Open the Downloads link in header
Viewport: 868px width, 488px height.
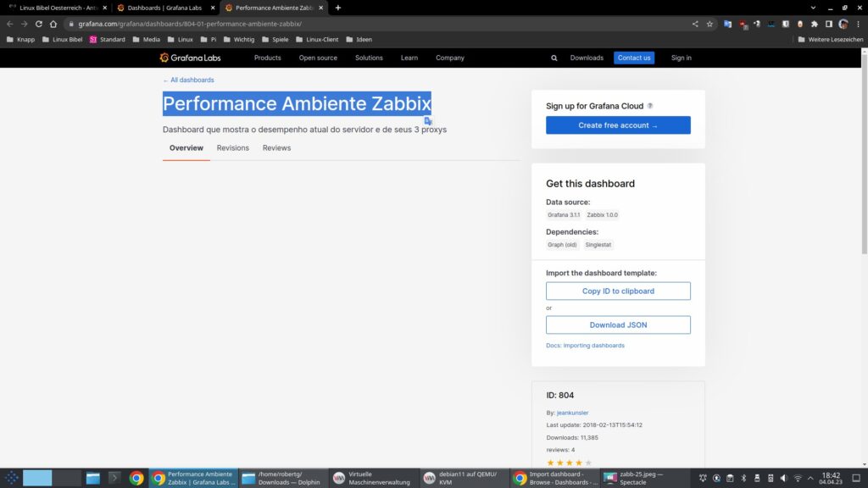587,58
